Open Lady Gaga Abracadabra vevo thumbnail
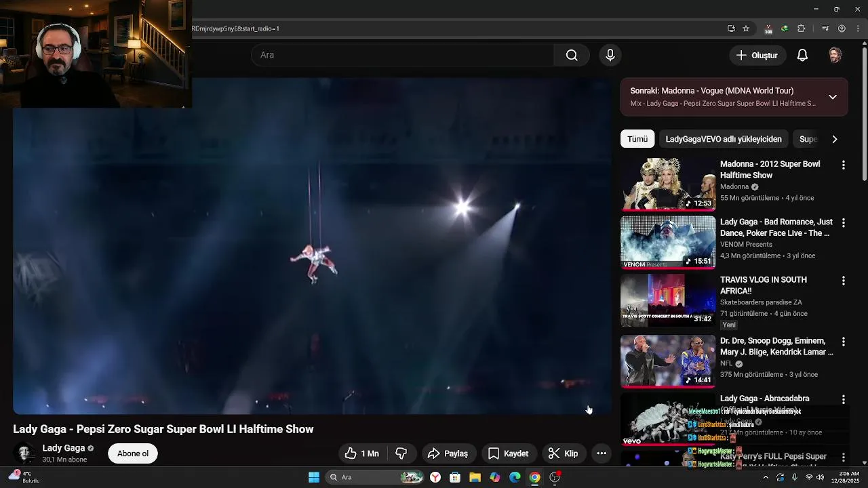This screenshot has width=868, height=488. click(x=668, y=420)
